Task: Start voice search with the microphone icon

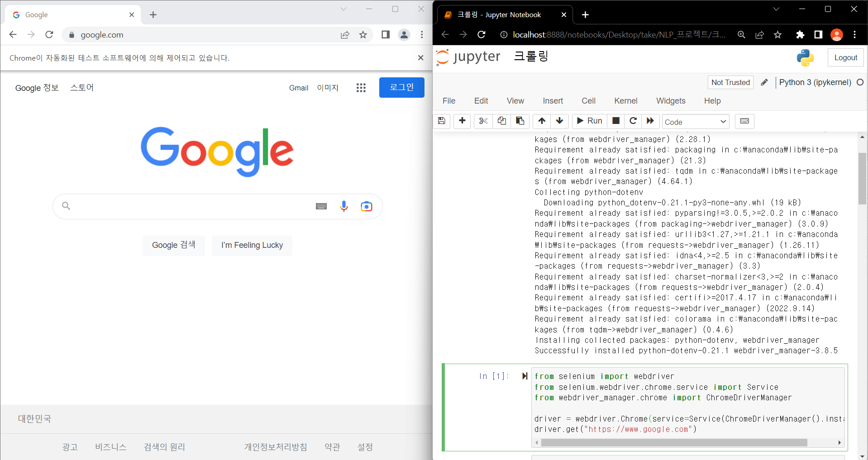Action: [x=344, y=206]
